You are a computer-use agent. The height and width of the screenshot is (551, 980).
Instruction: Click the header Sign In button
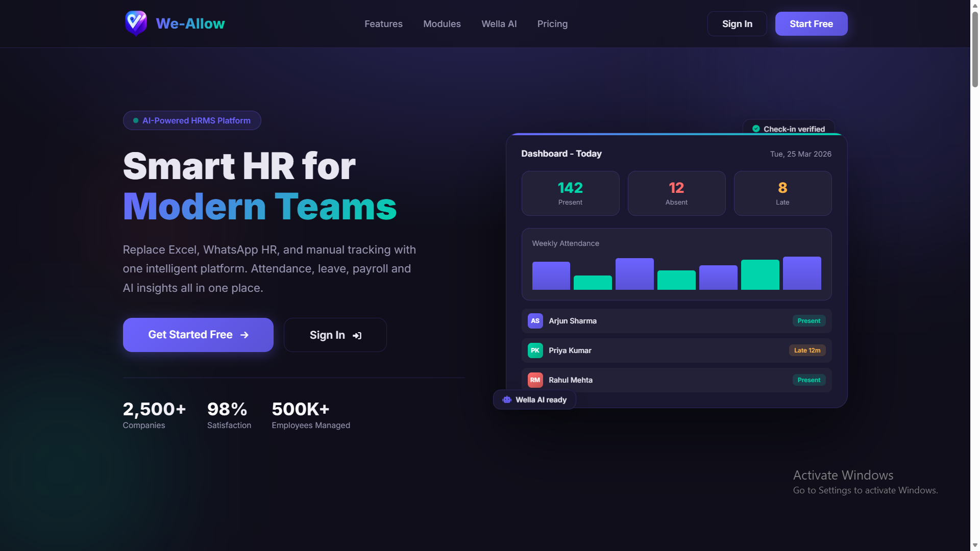point(737,24)
